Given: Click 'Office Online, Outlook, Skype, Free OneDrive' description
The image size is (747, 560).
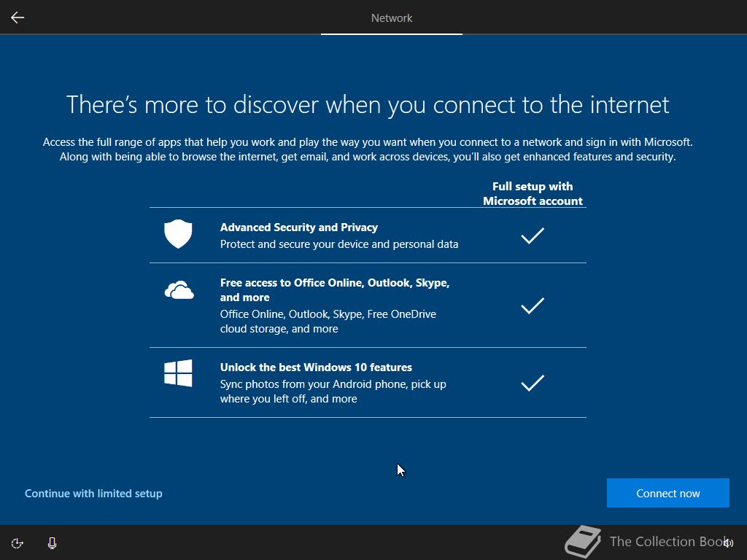Looking at the screenshot, I should click(328, 322).
